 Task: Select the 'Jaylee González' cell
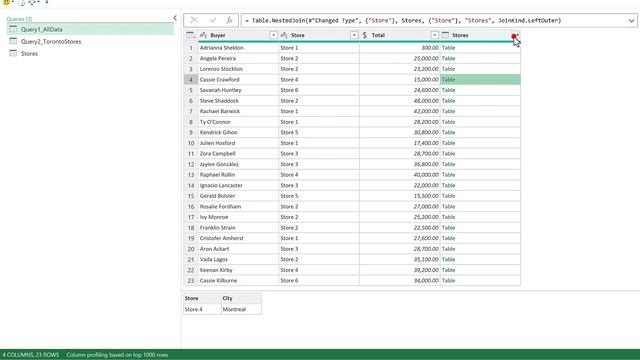238,164
